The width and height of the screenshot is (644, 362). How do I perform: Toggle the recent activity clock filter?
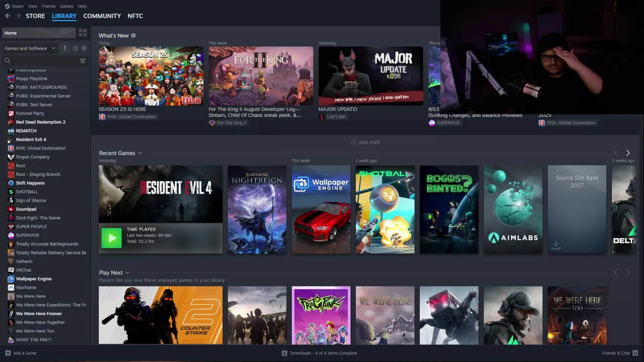pos(75,48)
